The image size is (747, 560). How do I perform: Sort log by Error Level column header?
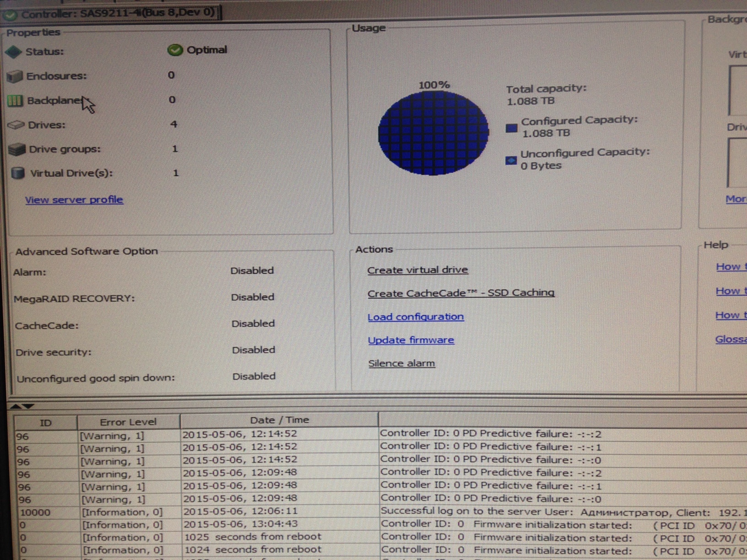click(x=128, y=422)
